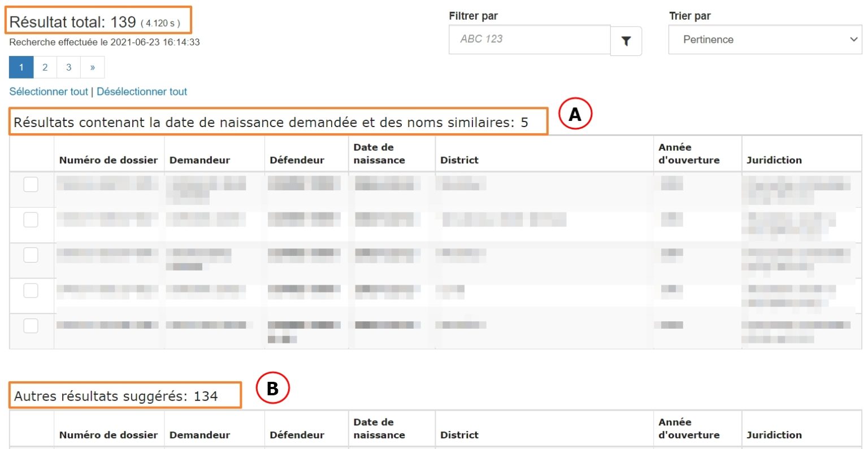
Task: Select the currently active page 1 button
Action: [21, 67]
